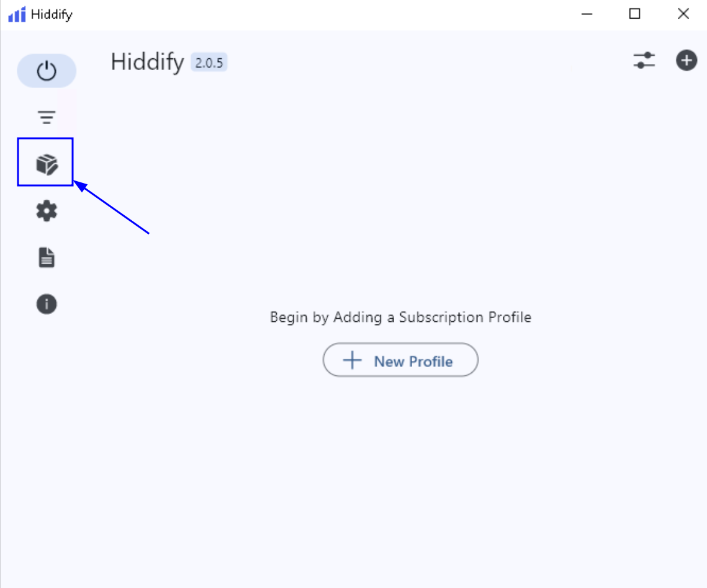This screenshot has height=588, width=707.
Task: View app Logs via the document icon
Action: (x=46, y=257)
